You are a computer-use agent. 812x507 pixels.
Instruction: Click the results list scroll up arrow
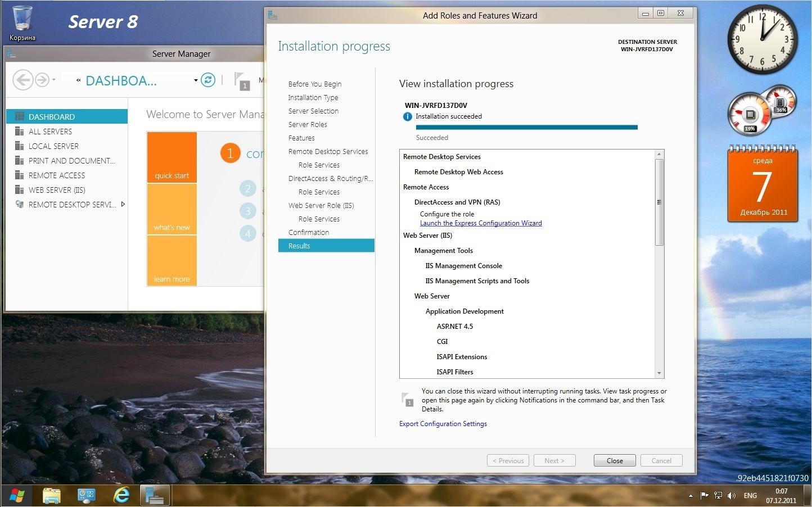[x=659, y=154]
